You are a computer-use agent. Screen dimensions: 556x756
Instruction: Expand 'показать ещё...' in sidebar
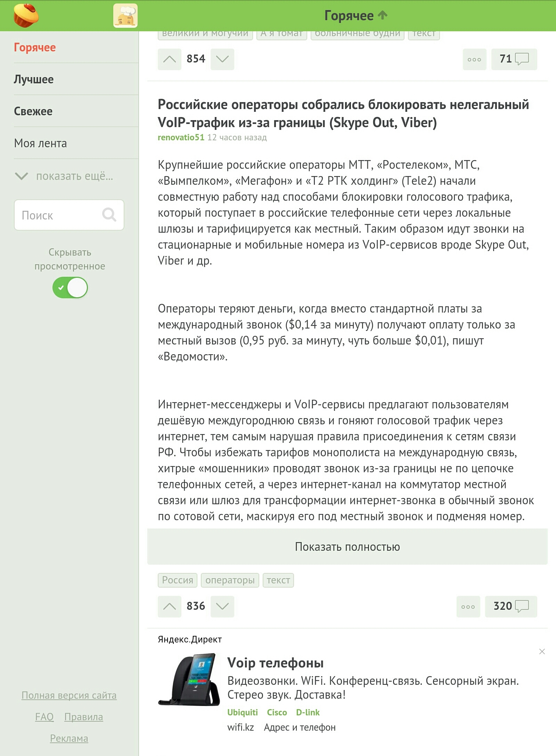point(64,176)
